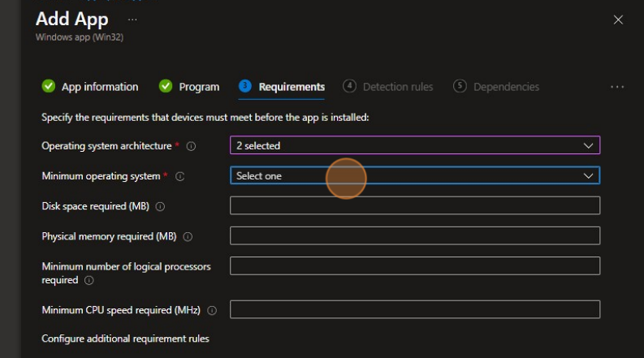
Task: Select the Requirements tab
Action: click(292, 87)
